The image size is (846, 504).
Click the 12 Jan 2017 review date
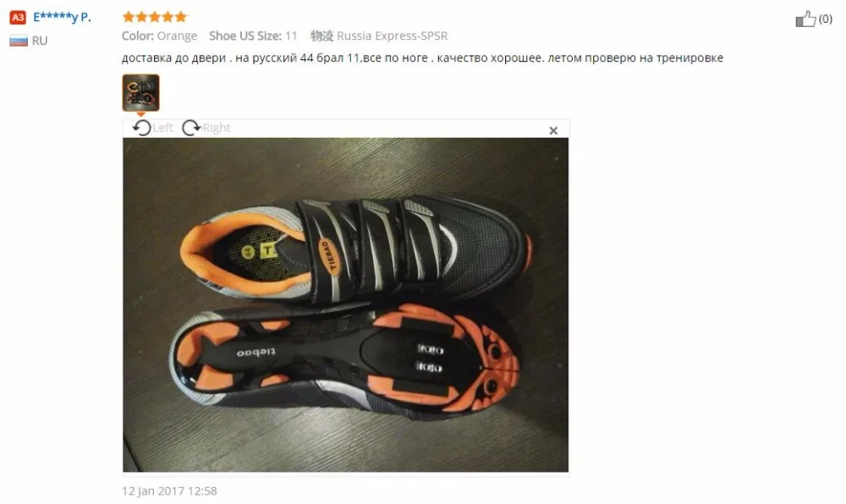point(169,491)
